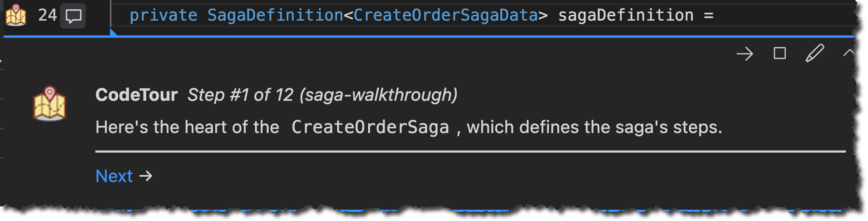868x221 pixels.
Task: Select line number 24 in the gutter
Action: (x=48, y=15)
